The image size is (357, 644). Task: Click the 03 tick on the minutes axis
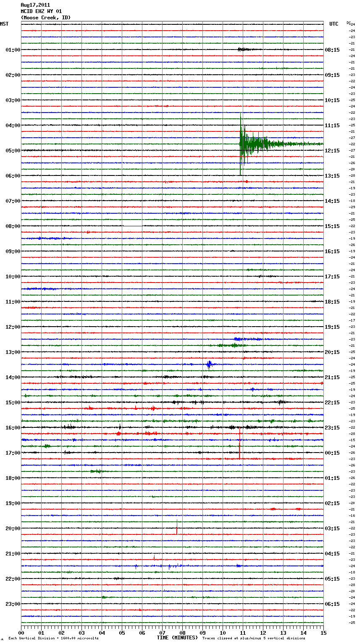[x=81, y=633]
